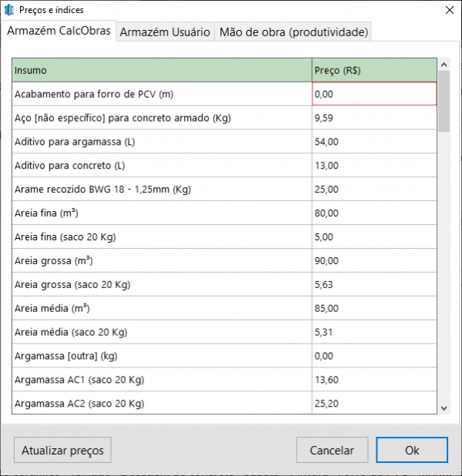Edit price field for Acabamento para forro de PCV

click(x=374, y=94)
